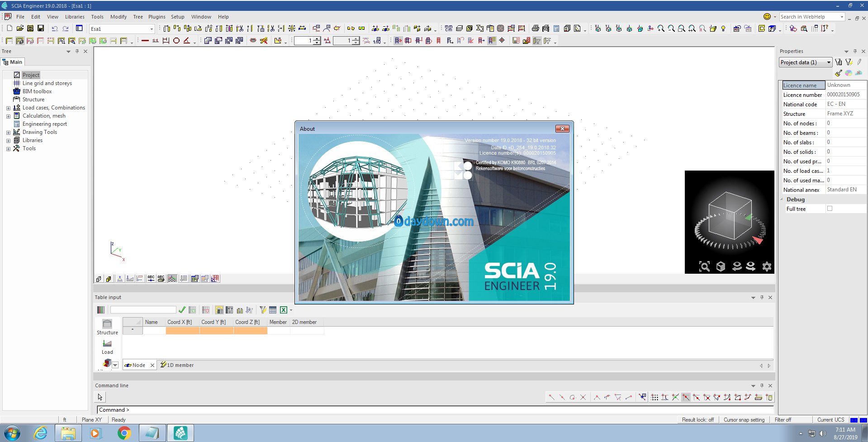
Task: Save the project using the floppy disk icon
Action: 41,28
